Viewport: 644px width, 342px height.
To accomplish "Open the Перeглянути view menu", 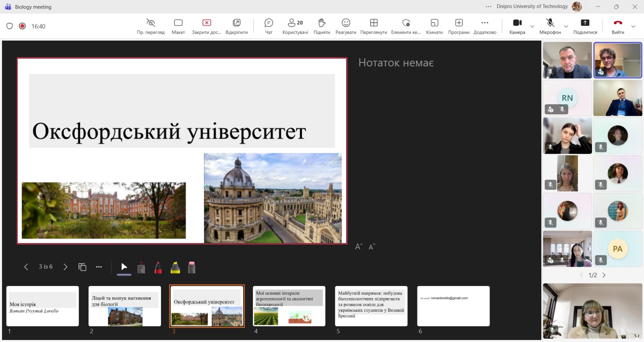I will point(374,26).
